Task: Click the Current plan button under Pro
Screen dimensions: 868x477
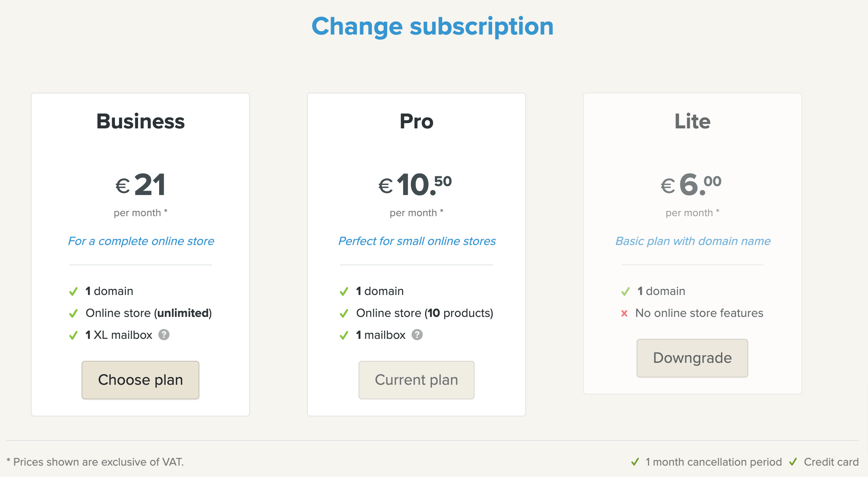Action: pos(416,380)
